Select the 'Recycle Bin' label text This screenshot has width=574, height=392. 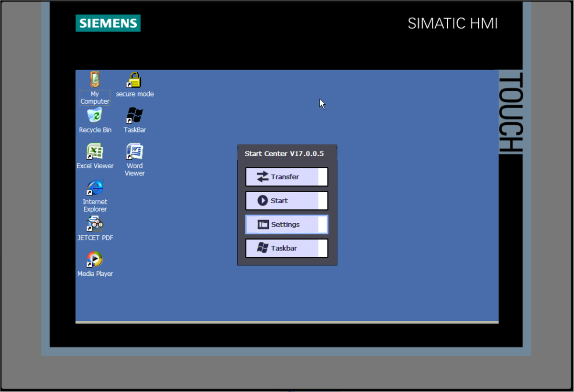tap(95, 130)
